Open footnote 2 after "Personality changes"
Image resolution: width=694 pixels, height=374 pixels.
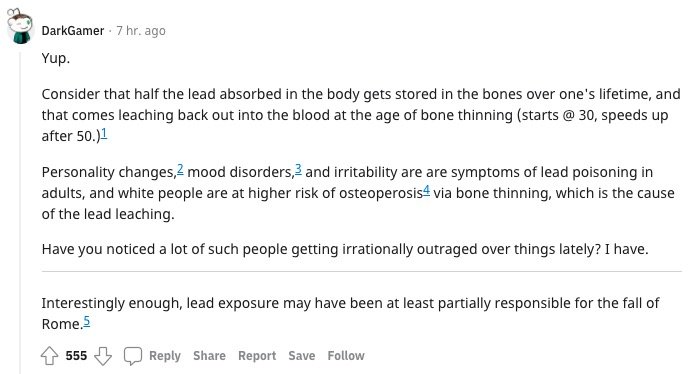(180, 169)
